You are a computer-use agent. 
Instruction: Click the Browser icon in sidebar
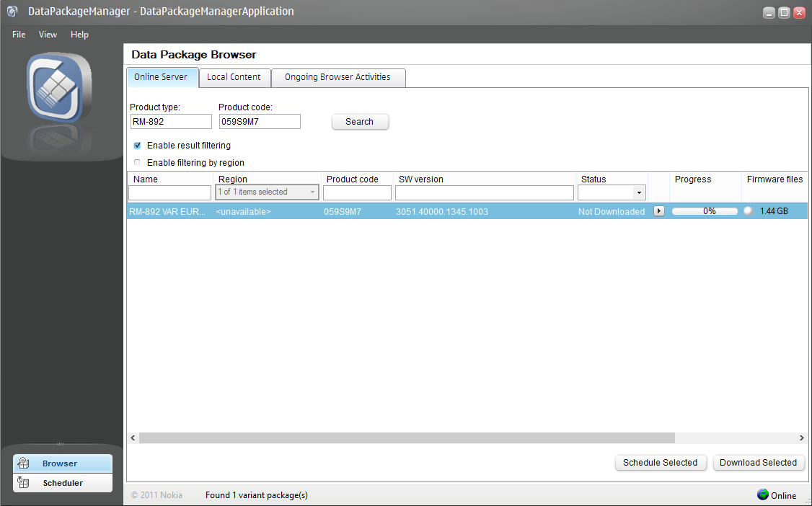coord(23,463)
